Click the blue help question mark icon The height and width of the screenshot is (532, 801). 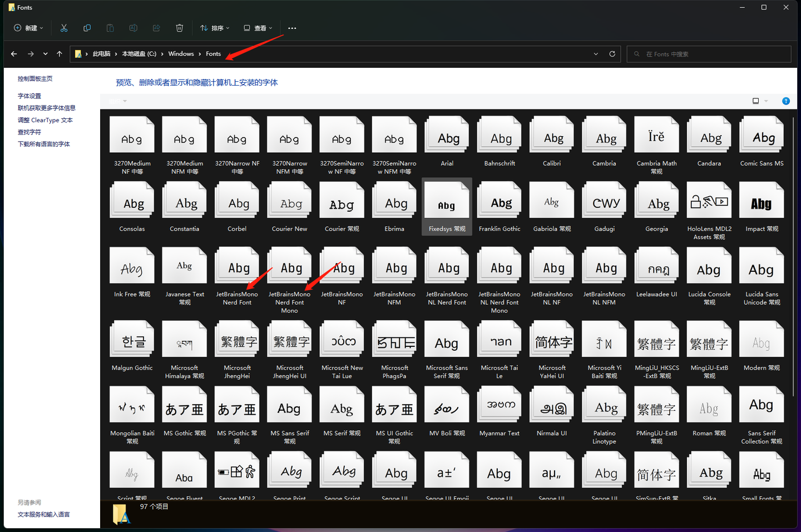785,101
